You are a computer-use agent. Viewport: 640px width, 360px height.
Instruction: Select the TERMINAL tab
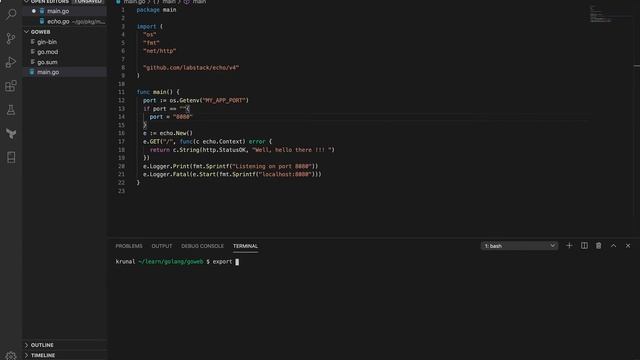(x=245, y=246)
